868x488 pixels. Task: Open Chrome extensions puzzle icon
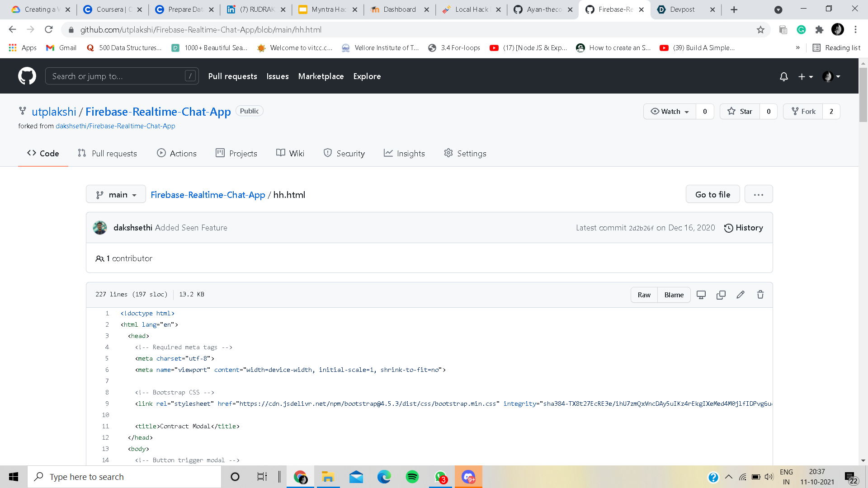pos(819,30)
